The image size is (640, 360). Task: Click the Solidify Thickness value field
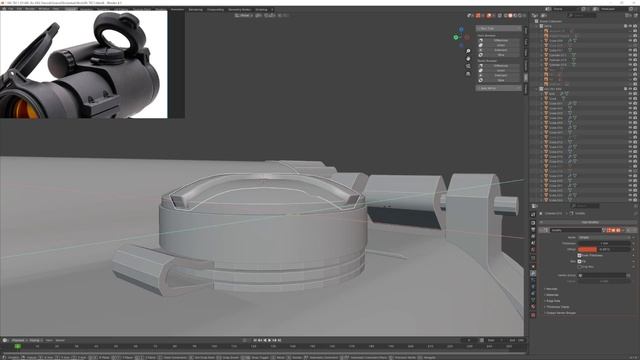[x=604, y=243]
